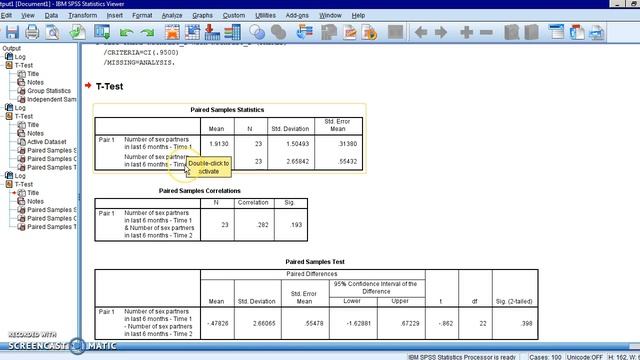Save the output document

[x=12, y=32]
